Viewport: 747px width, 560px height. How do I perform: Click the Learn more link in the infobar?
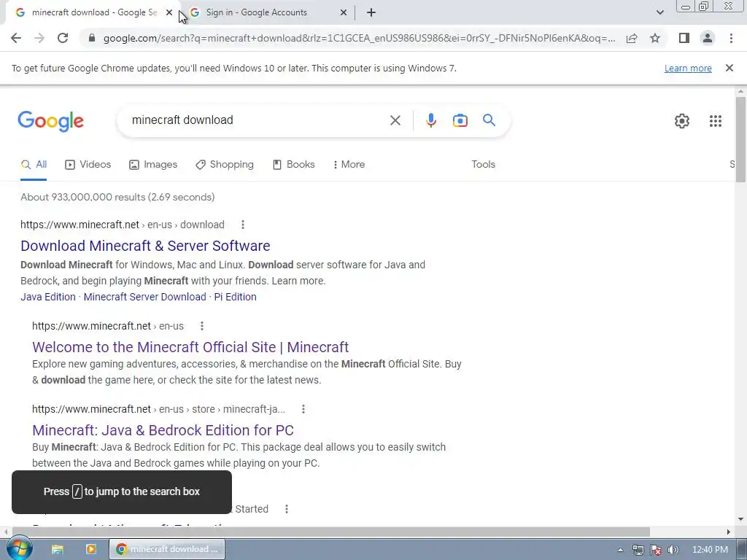(x=688, y=68)
